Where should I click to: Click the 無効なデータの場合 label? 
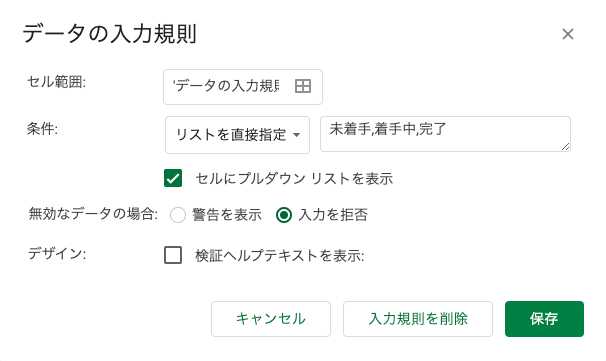click(93, 214)
